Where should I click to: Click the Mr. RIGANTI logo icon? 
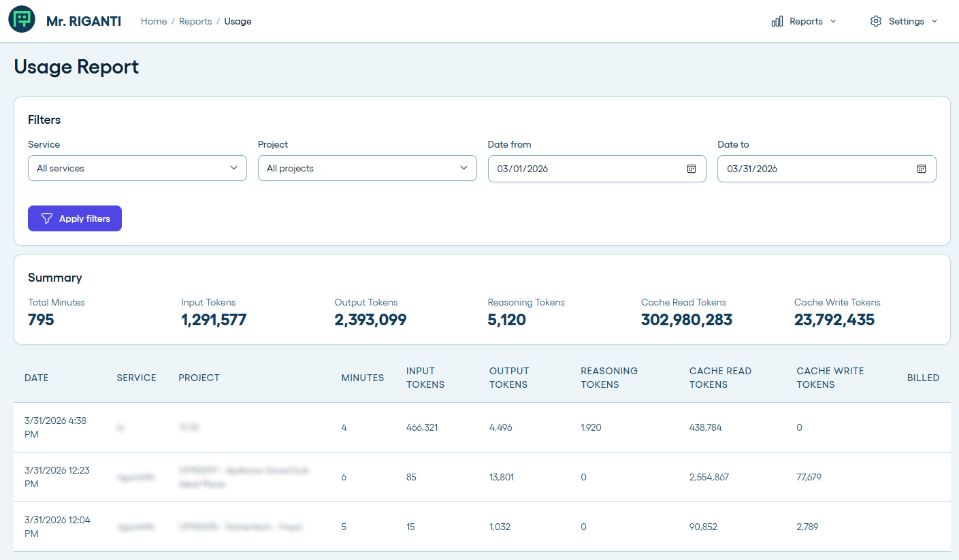21,20
